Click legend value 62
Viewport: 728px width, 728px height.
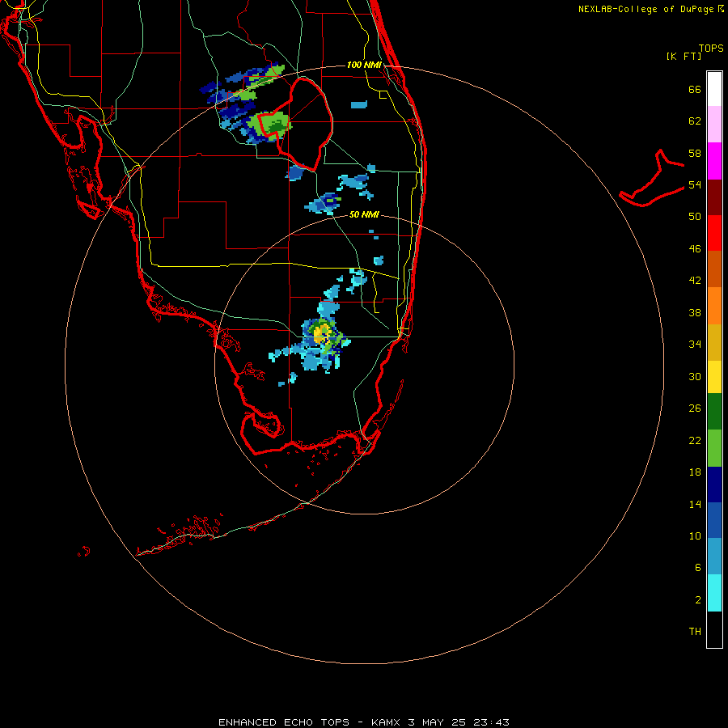pyautogui.click(x=695, y=121)
